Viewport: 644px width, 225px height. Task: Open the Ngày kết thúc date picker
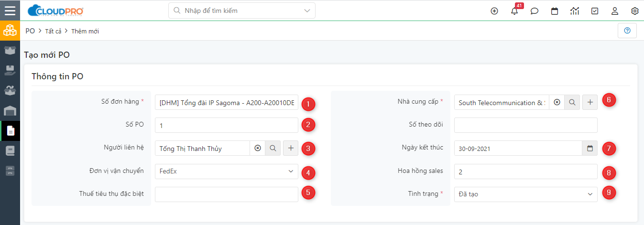(x=590, y=148)
